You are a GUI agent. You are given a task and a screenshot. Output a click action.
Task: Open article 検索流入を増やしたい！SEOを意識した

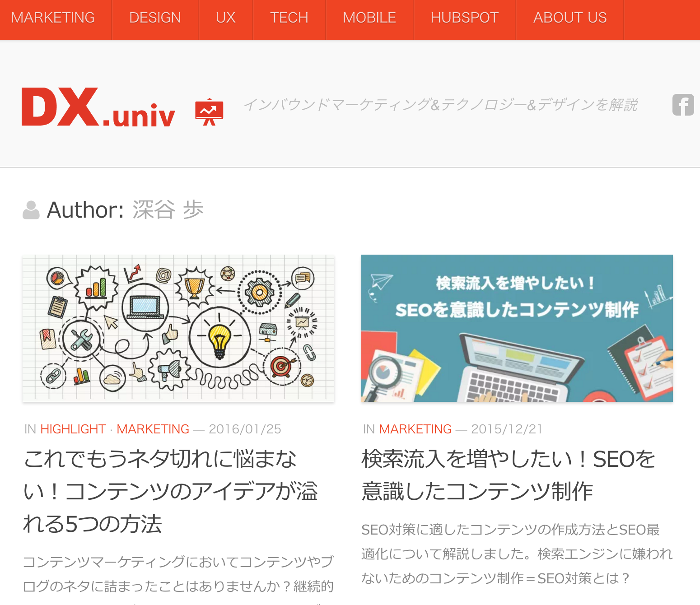(509, 475)
